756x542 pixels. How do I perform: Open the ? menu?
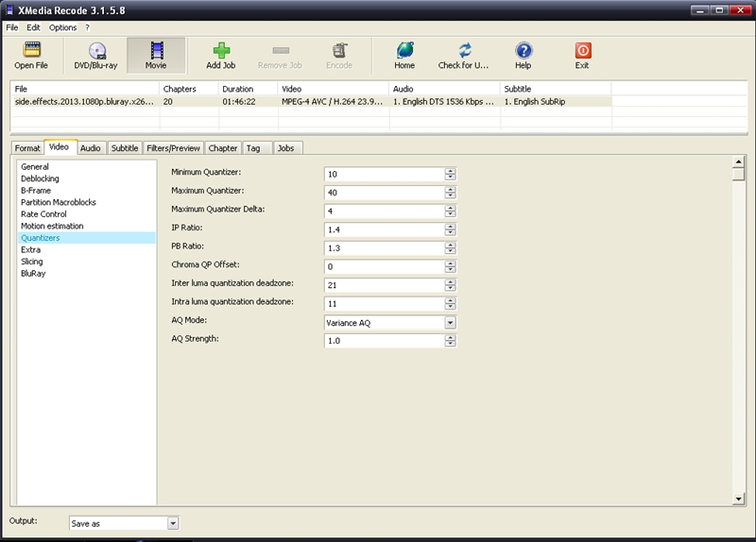(87, 27)
